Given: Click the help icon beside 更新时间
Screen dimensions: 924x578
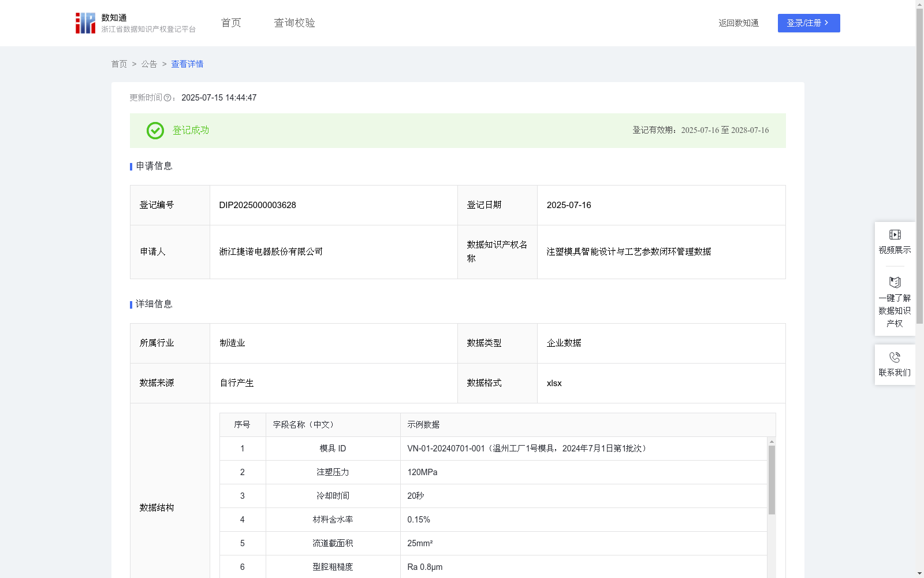Looking at the screenshot, I should click(167, 98).
